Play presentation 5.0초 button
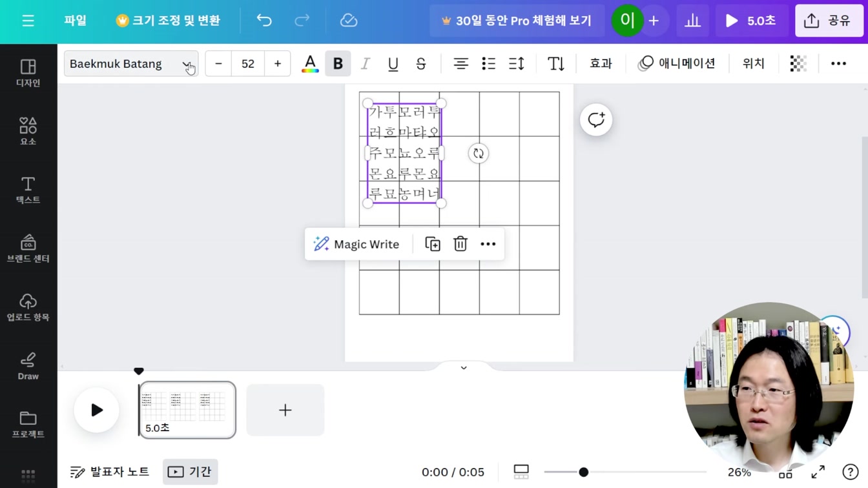The width and height of the screenshot is (868, 488). [x=751, y=21]
